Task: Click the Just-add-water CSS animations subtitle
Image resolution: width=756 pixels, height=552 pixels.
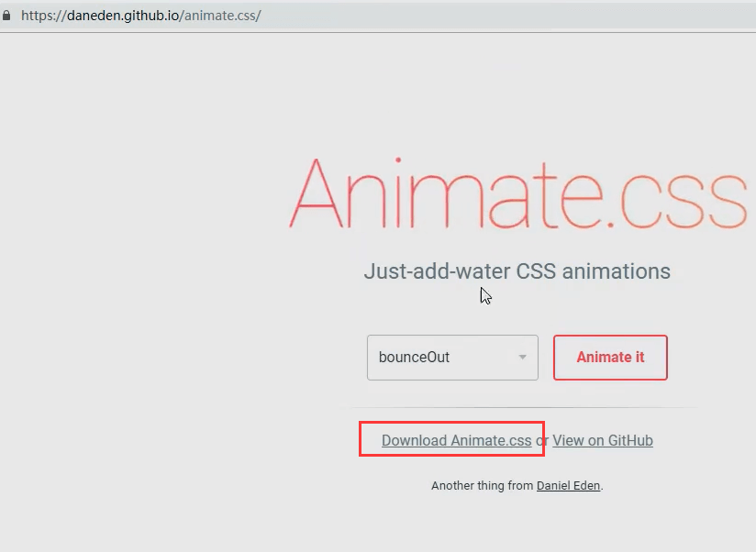Action: [517, 271]
